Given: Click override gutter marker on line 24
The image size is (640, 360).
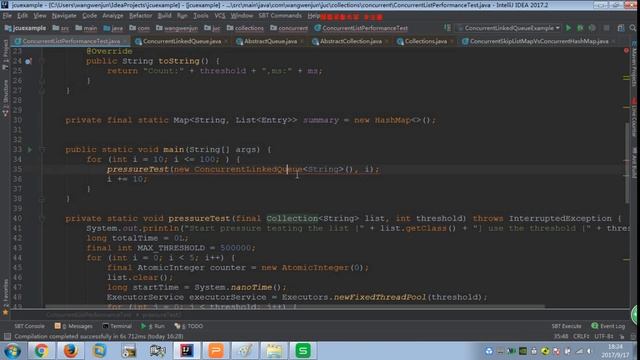Looking at the screenshot, I should [28, 61].
